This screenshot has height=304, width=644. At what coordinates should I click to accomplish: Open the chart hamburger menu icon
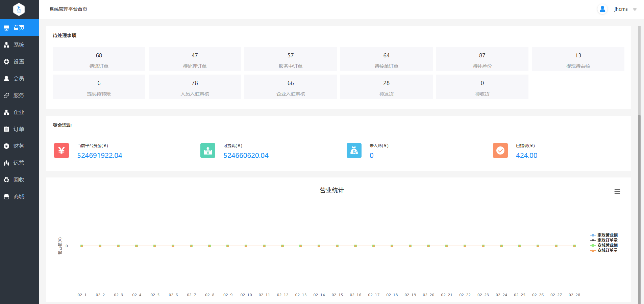point(617,192)
